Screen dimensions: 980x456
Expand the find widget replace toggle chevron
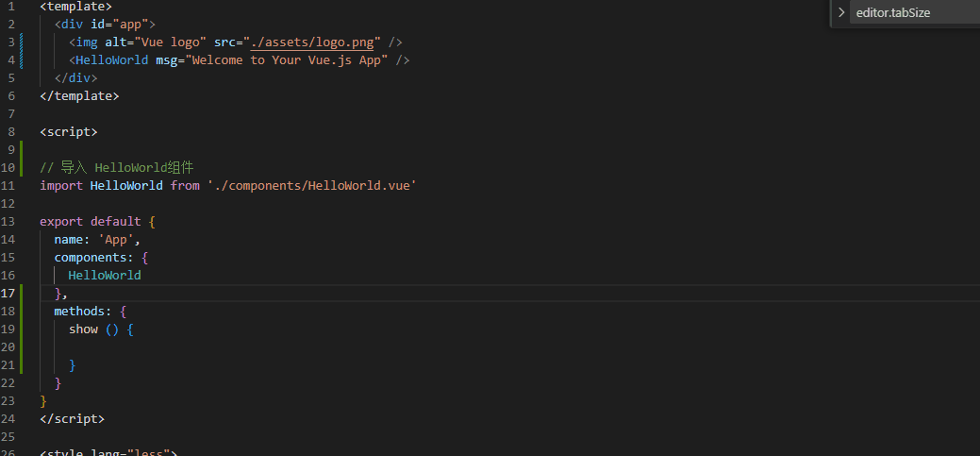(x=840, y=13)
